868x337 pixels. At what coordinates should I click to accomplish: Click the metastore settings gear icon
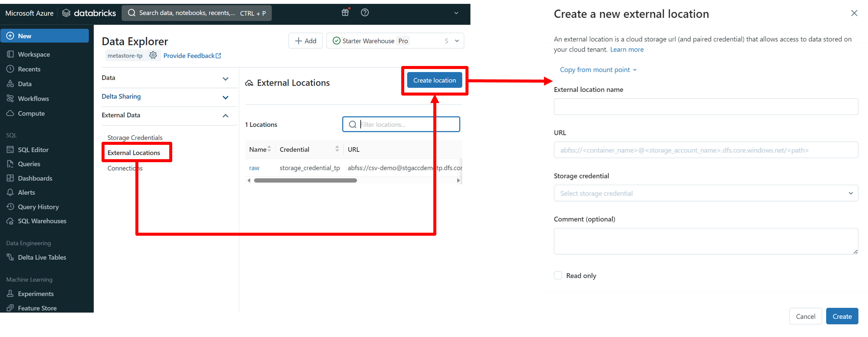coord(153,55)
